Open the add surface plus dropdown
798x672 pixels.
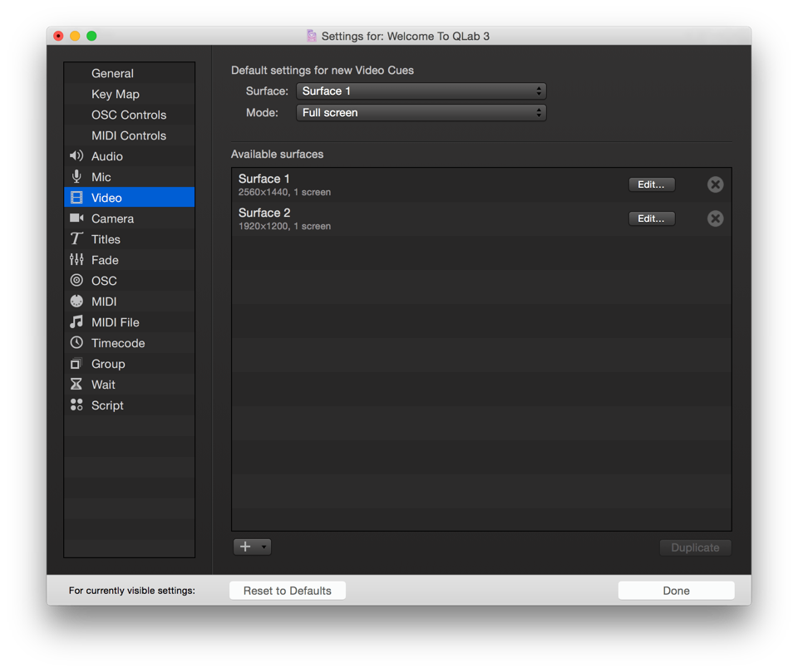click(252, 547)
